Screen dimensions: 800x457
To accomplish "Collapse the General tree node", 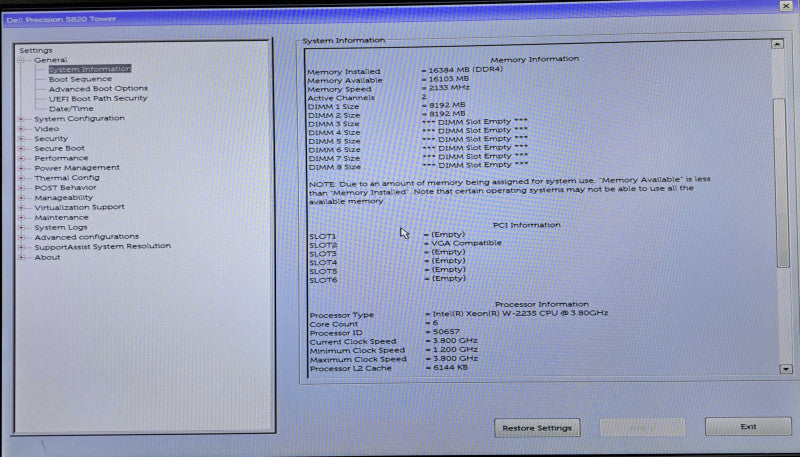I will (x=21, y=60).
